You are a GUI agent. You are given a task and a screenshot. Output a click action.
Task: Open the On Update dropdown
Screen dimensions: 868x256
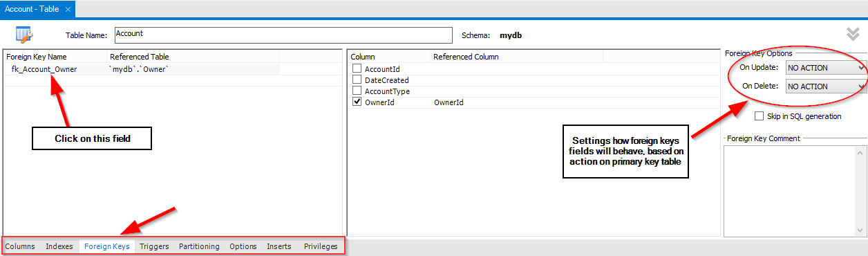pyautogui.click(x=826, y=68)
